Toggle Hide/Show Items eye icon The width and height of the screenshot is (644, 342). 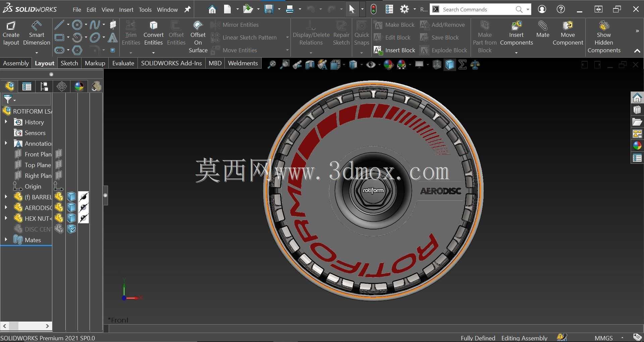point(371,65)
